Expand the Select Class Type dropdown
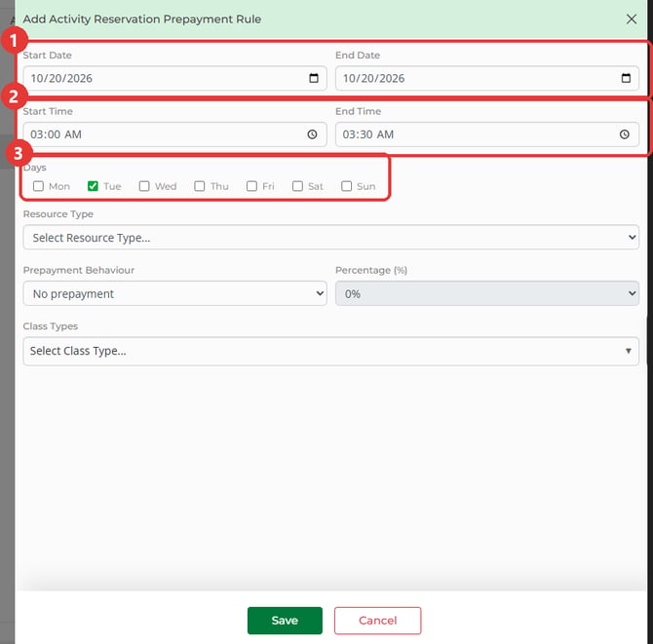 click(x=331, y=351)
